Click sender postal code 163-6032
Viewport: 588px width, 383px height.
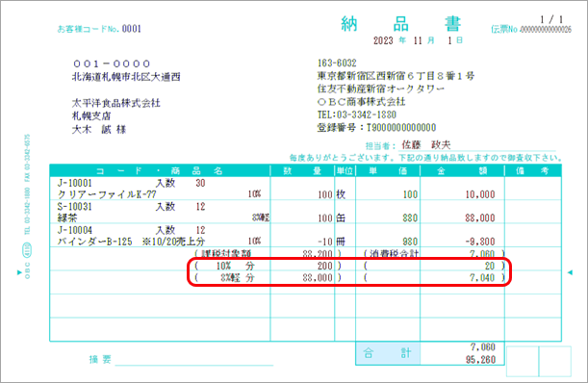[337, 63]
